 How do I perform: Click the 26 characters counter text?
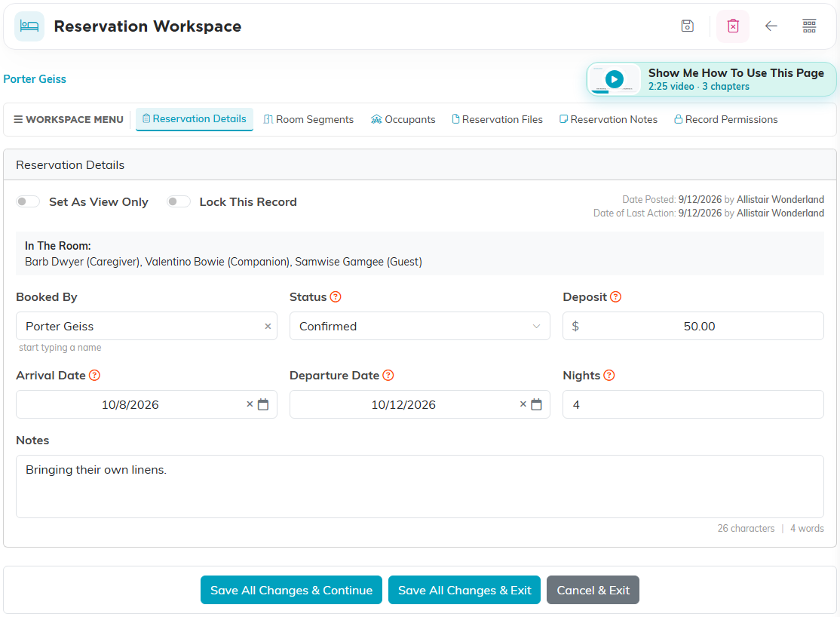[746, 529]
